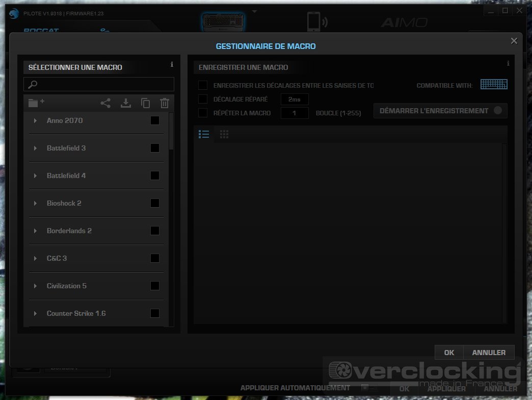
Task: Switch to grid view icon
Action: [224, 134]
